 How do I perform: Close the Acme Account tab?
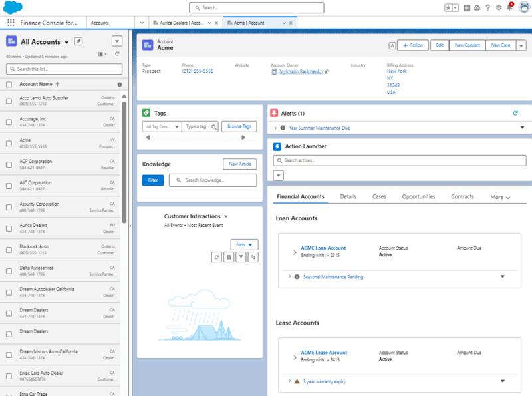(291, 23)
